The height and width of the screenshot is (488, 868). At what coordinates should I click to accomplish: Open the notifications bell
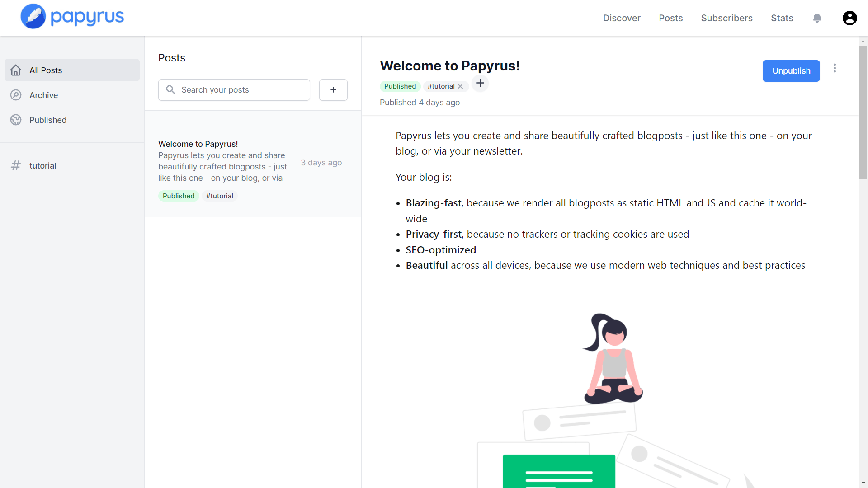point(817,18)
